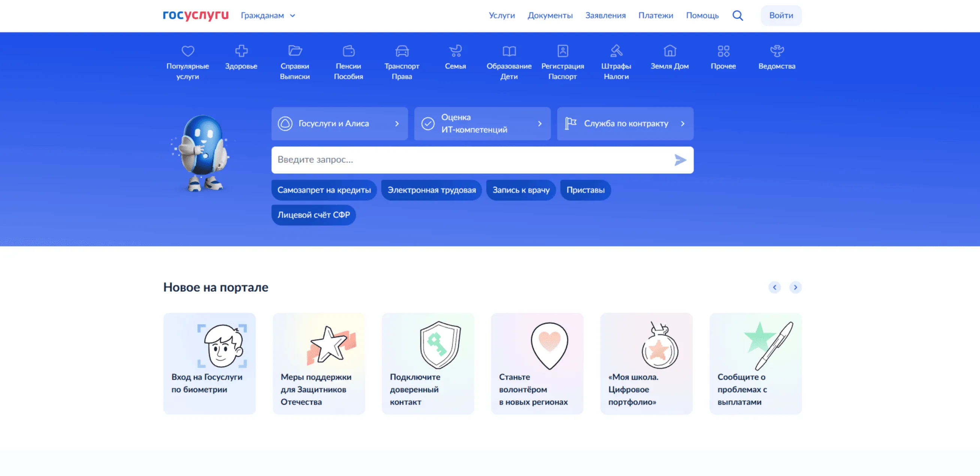The height and width of the screenshot is (476, 980).
Task: Pick the Запись к врачу suggestion
Action: tap(521, 190)
